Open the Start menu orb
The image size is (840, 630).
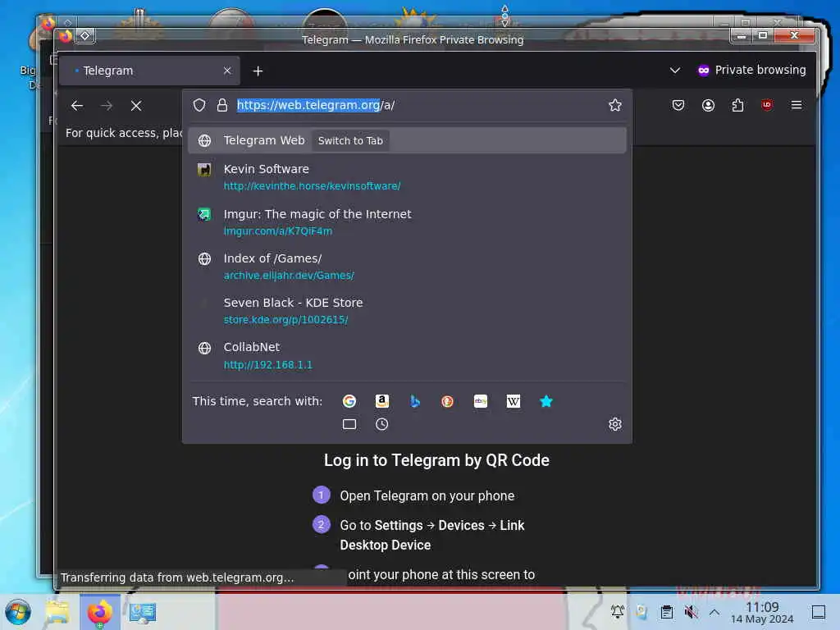18,612
